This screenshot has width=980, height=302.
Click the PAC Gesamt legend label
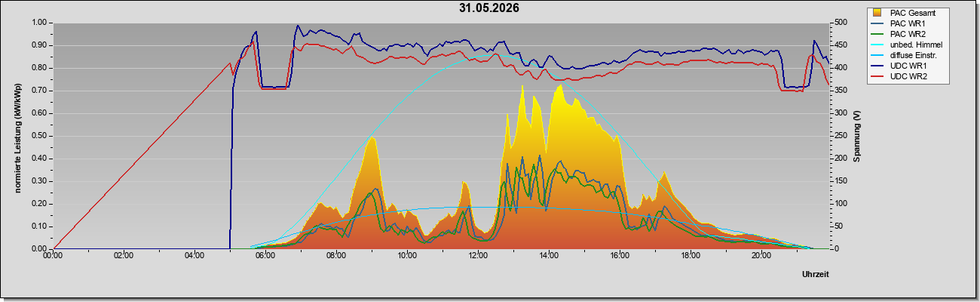pyautogui.click(x=914, y=13)
